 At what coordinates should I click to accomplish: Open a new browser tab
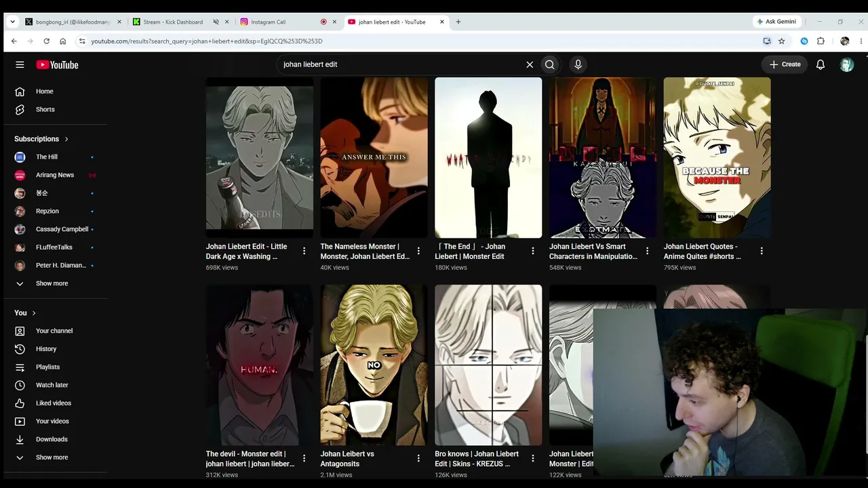point(458,22)
